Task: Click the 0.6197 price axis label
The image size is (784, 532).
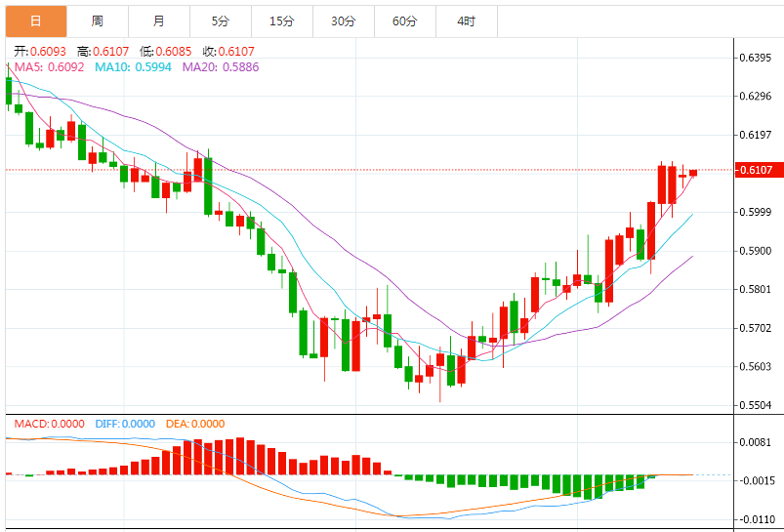Action: [756, 135]
